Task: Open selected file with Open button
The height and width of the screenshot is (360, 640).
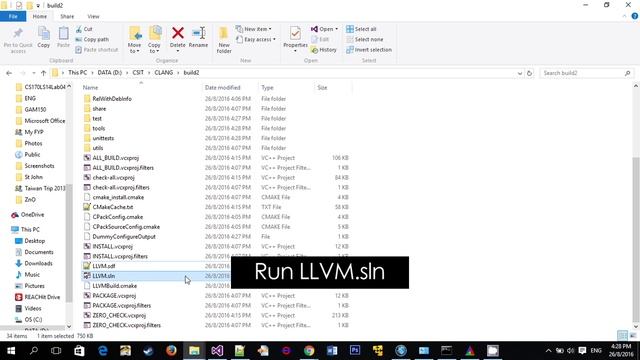Action: [x=322, y=29]
